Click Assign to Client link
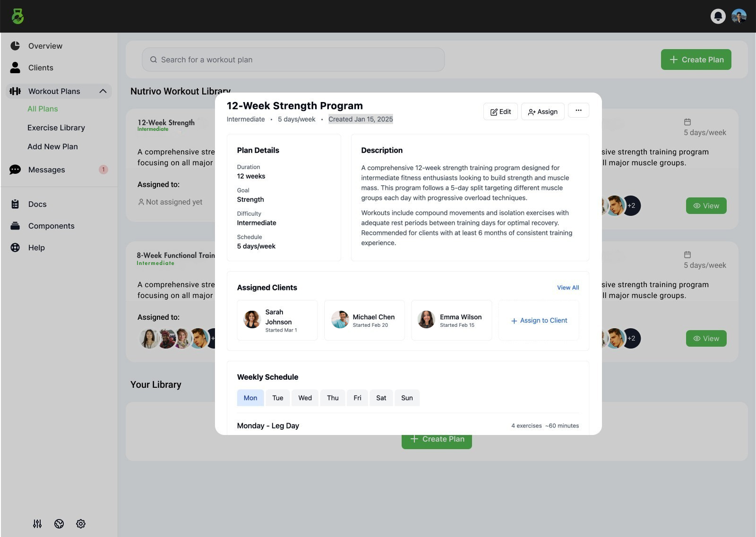Screen dimensions: 756x537 point(539,320)
